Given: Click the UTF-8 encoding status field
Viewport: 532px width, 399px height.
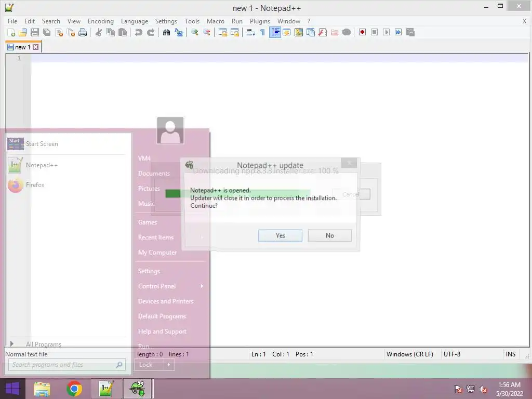Looking at the screenshot, I should [x=452, y=354].
